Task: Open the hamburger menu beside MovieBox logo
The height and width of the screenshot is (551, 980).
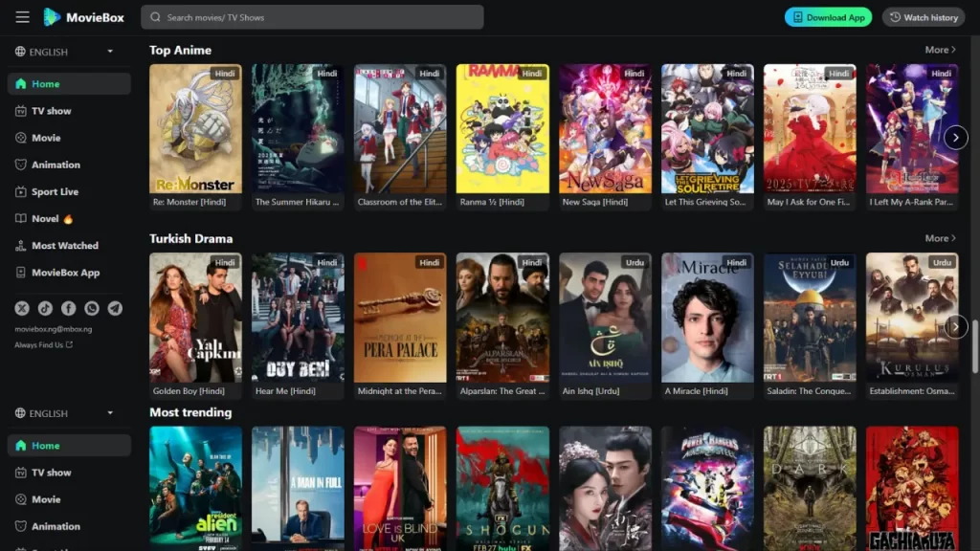Action: point(23,17)
